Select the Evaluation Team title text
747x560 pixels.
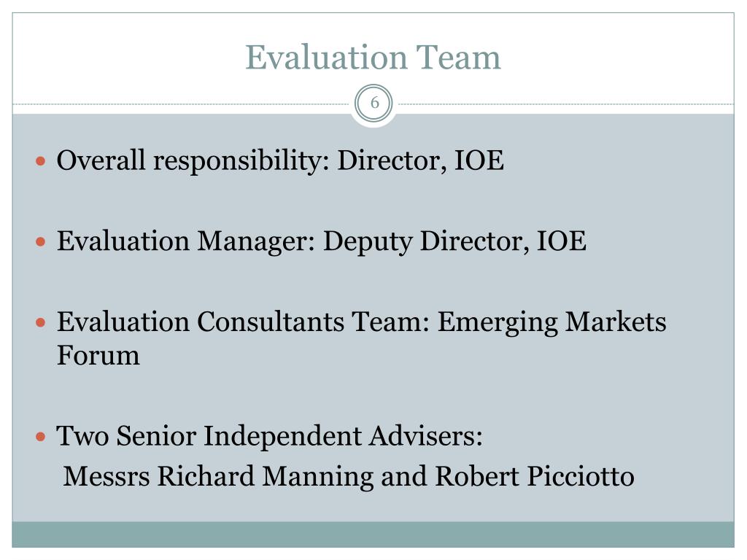[x=373, y=57]
